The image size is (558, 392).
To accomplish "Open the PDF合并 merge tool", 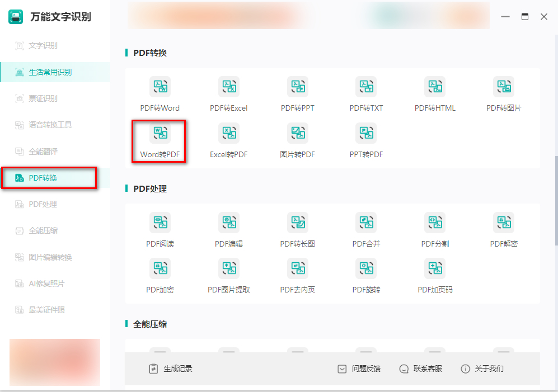I will point(366,229).
